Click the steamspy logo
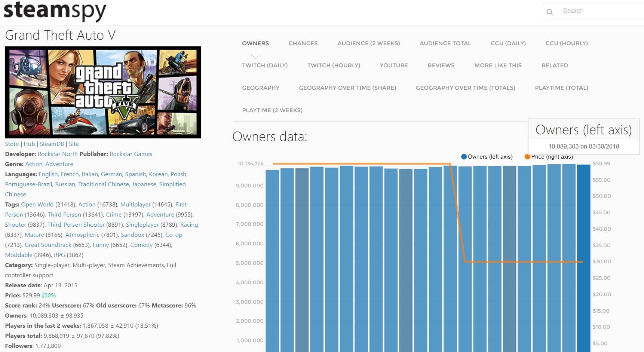This screenshot has width=644, height=352. (55, 11)
